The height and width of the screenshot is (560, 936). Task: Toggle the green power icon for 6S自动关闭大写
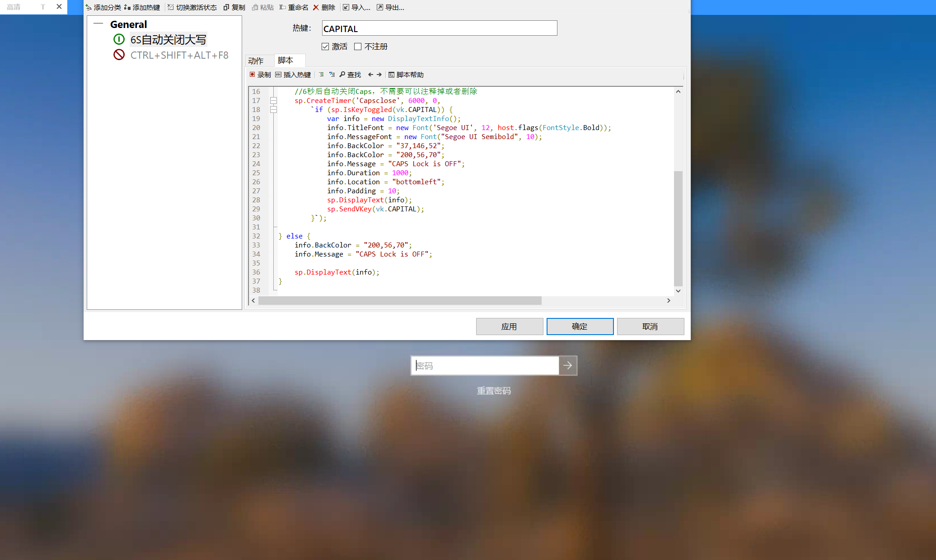tap(119, 39)
